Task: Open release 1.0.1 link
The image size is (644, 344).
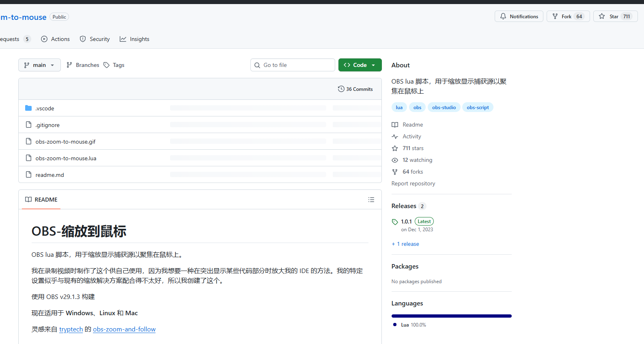Action: pyautogui.click(x=406, y=221)
